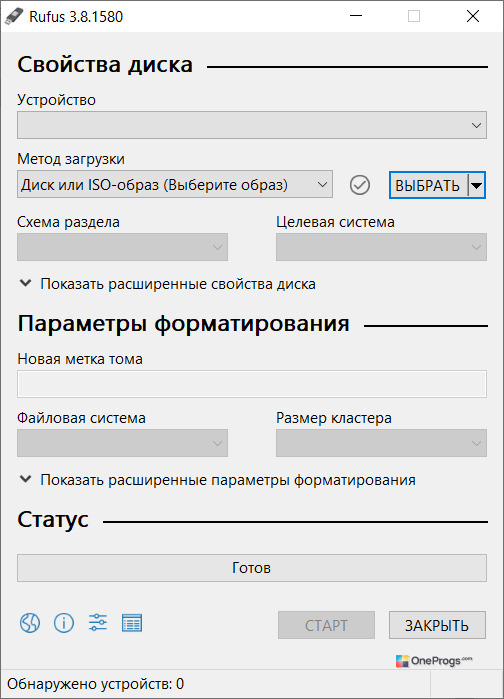Screen dimensions: 504x699
Task: Click the Готов status progress bar
Action: pos(252,567)
